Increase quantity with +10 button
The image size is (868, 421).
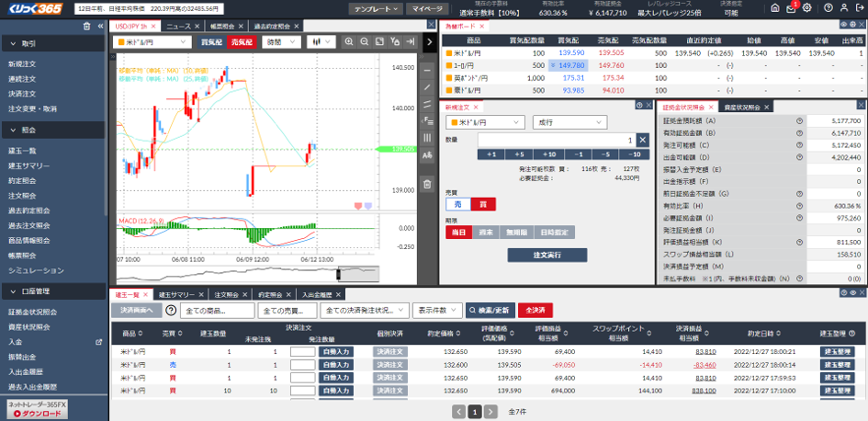coord(549,154)
